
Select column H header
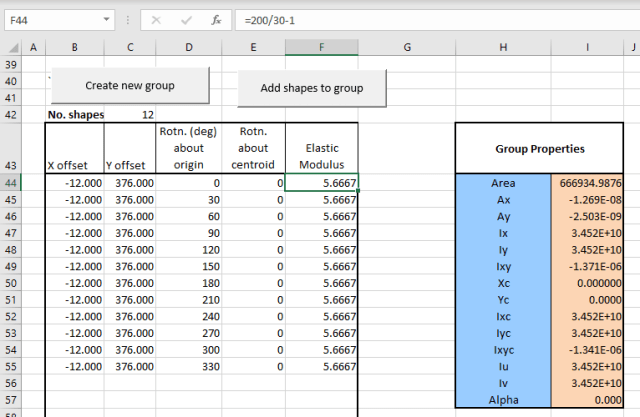pyautogui.click(x=503, y=47)
